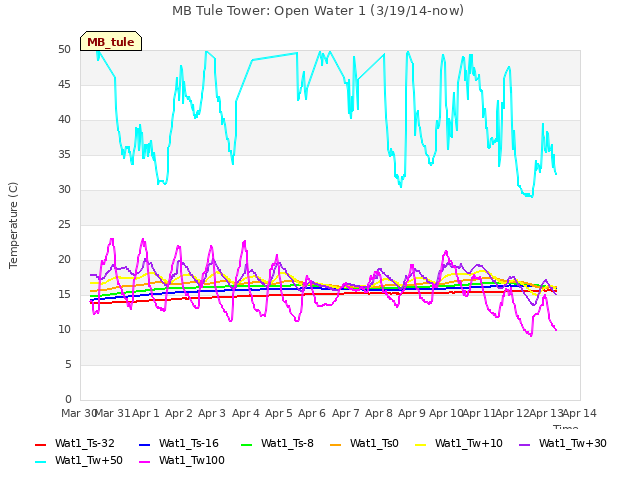
Task: Click the blue Wat1_Ts-16 legend color swatch
Action: (x=145, y=444)
